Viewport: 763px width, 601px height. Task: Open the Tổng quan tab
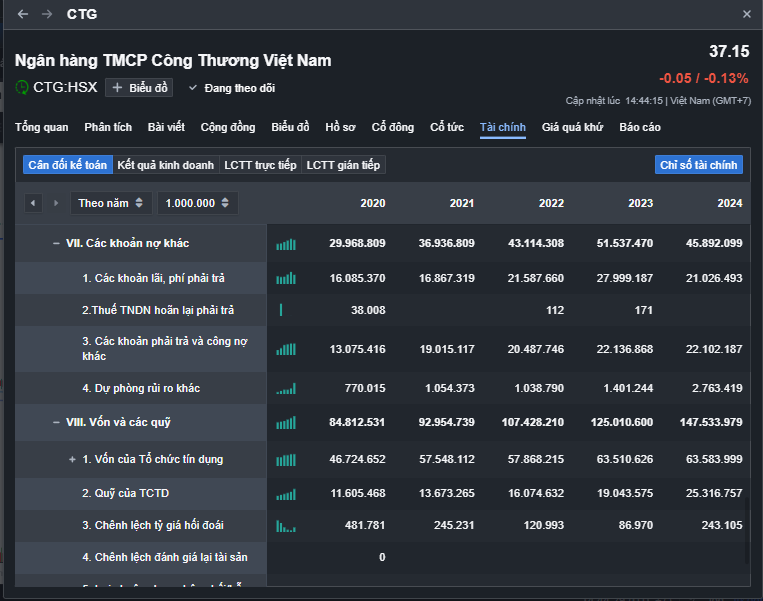tap(42, 127)
